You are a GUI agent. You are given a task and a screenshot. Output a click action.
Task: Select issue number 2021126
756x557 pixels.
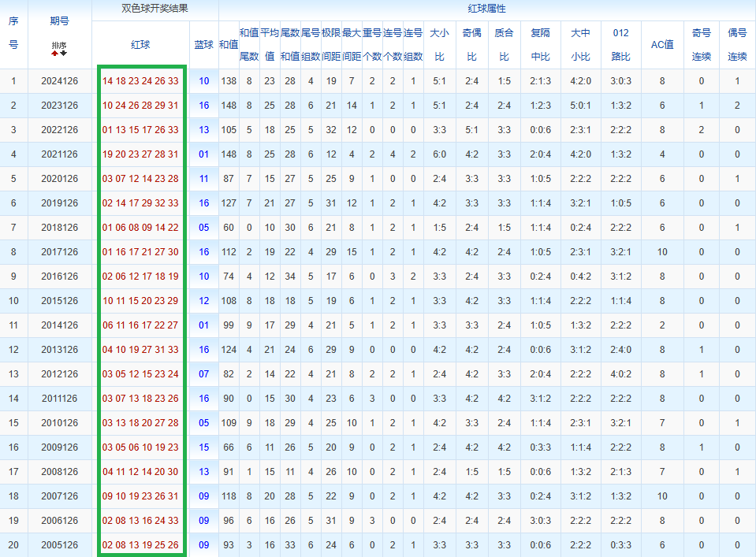59,154
